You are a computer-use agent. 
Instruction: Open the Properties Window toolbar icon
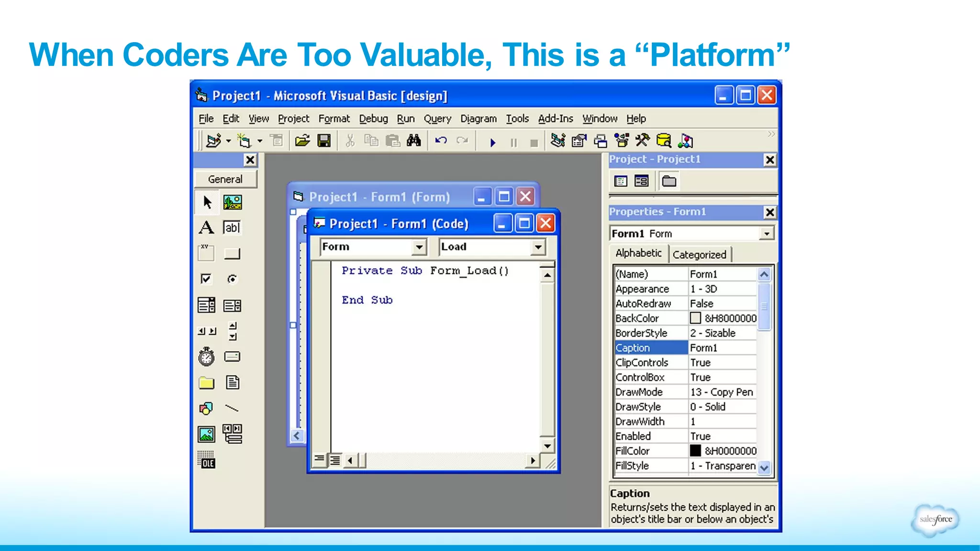(x=579, y=141)
